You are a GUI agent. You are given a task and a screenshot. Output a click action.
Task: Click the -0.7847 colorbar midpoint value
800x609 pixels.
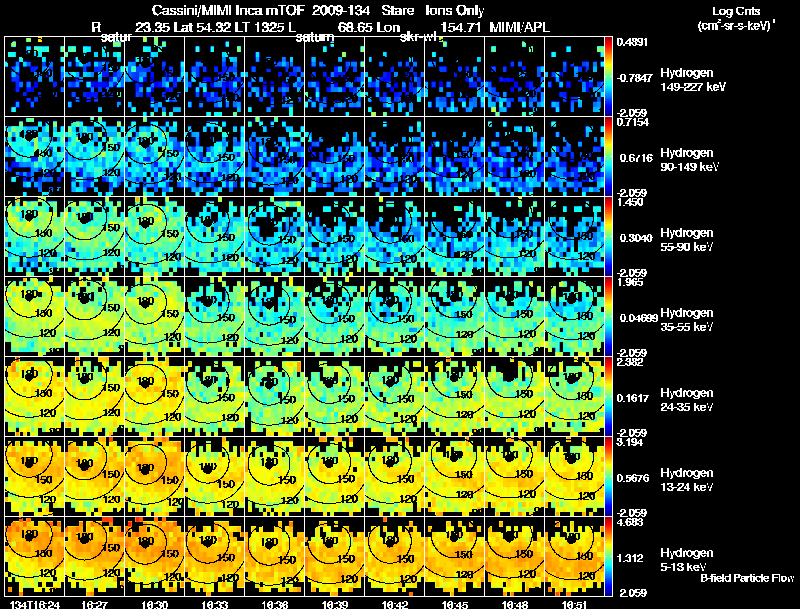pos(634,78)
